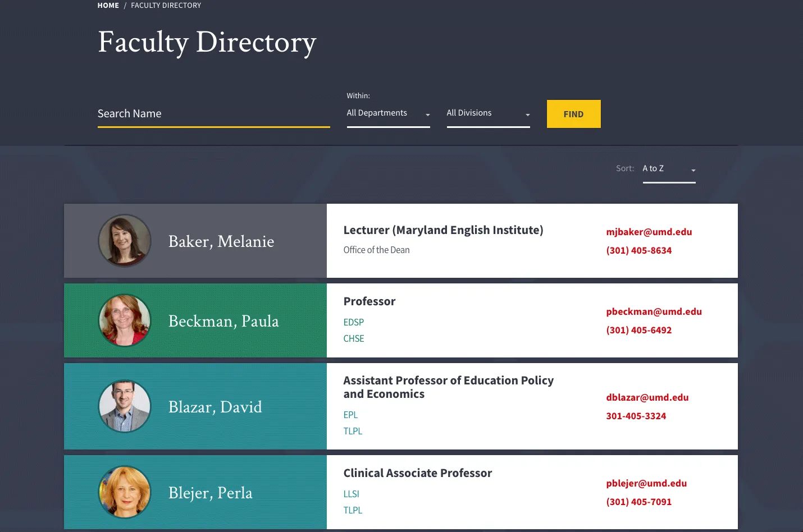Open David Blazar's profile photo

click(125, 406)
